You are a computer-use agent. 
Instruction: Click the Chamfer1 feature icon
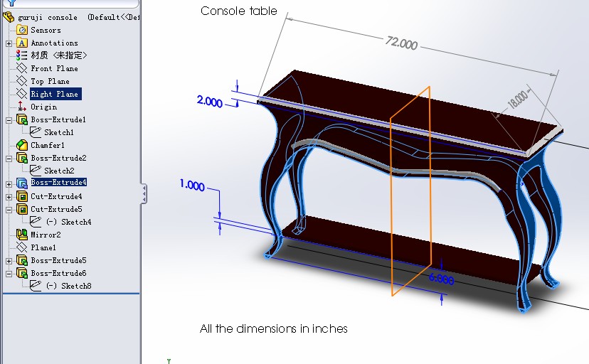point(22,145)
